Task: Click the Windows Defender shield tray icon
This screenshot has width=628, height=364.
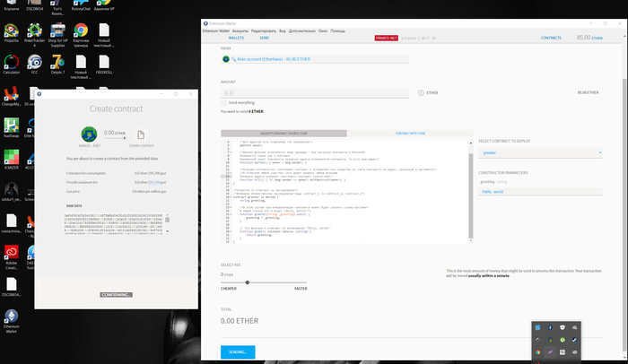Action: click(563, 327)
